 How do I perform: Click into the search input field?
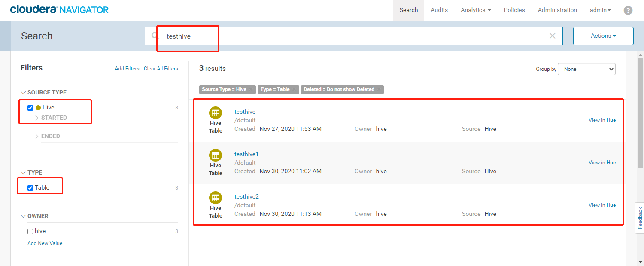353,36
